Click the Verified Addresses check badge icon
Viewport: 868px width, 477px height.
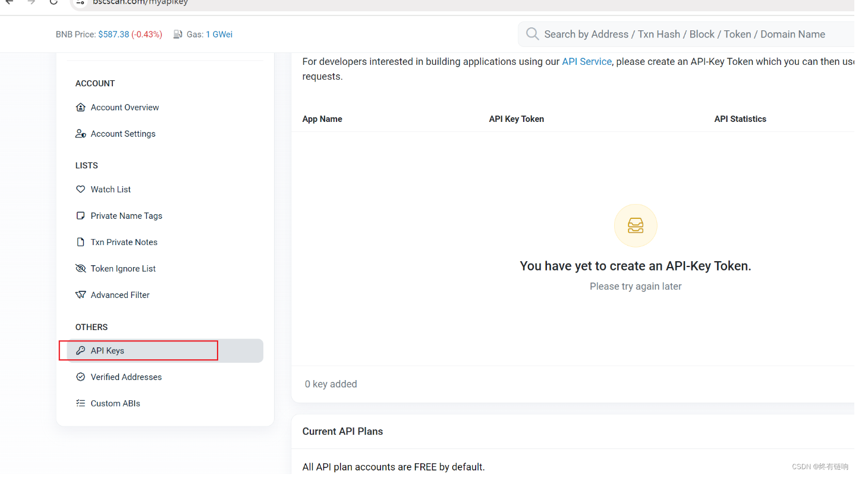(x=81, y=377)
